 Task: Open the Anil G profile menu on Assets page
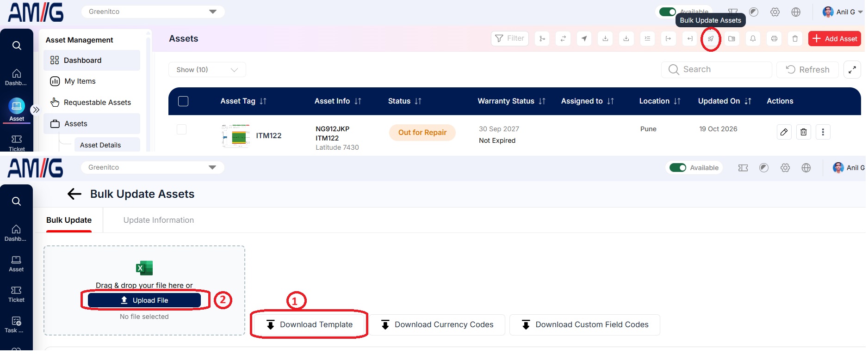point(843,12)
